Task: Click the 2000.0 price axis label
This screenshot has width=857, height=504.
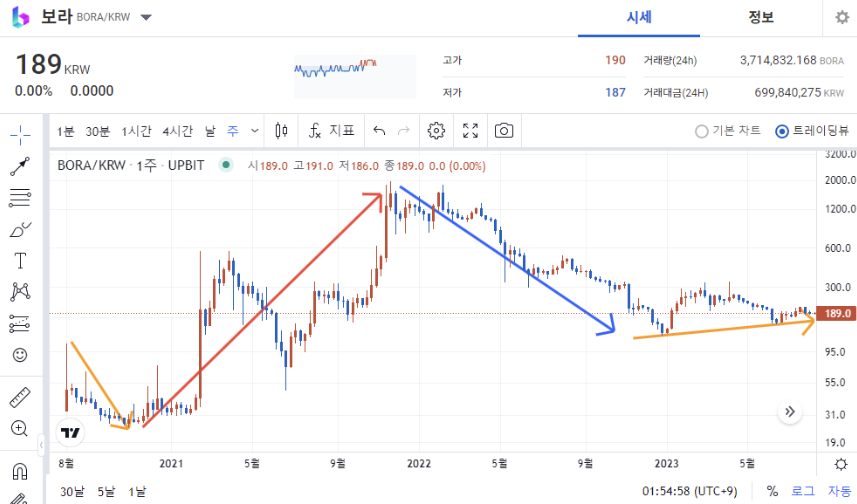Action: coord(840,180)
